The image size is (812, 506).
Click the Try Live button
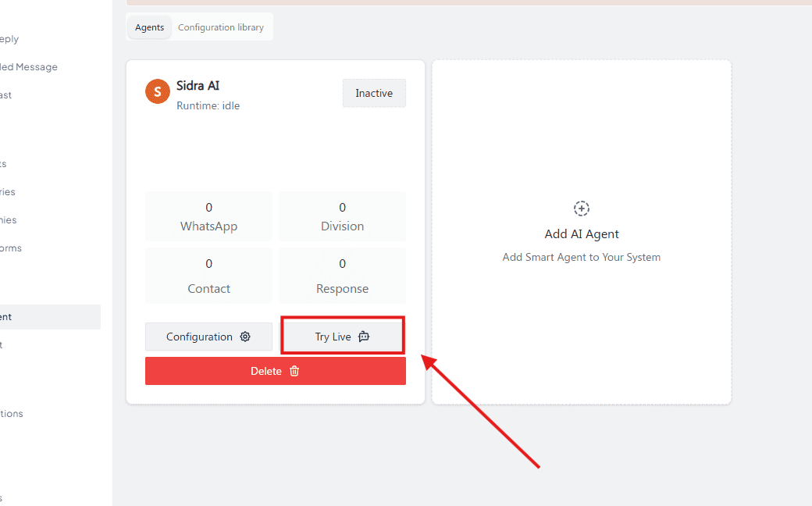[342, 337]
